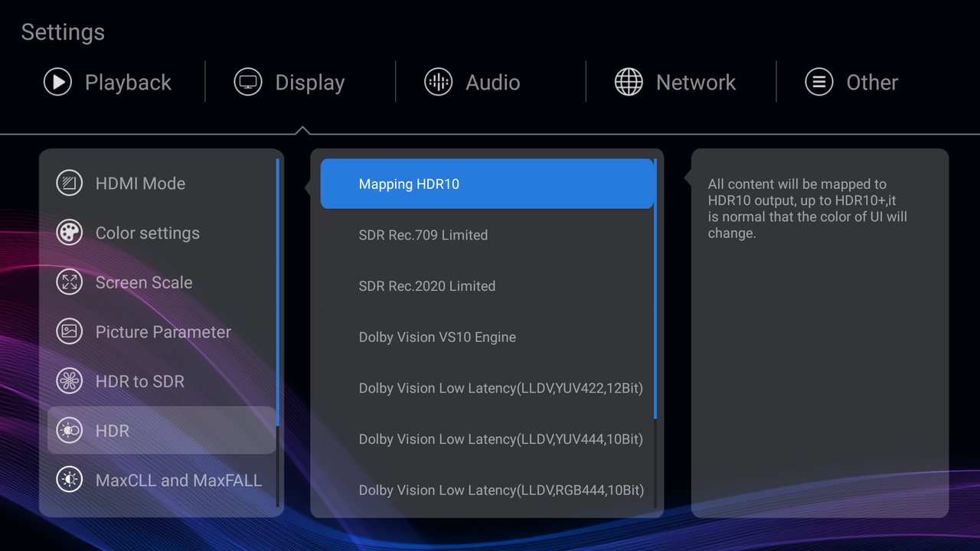
Task: Click the HDR options list scrollbar
Action: 655,332
